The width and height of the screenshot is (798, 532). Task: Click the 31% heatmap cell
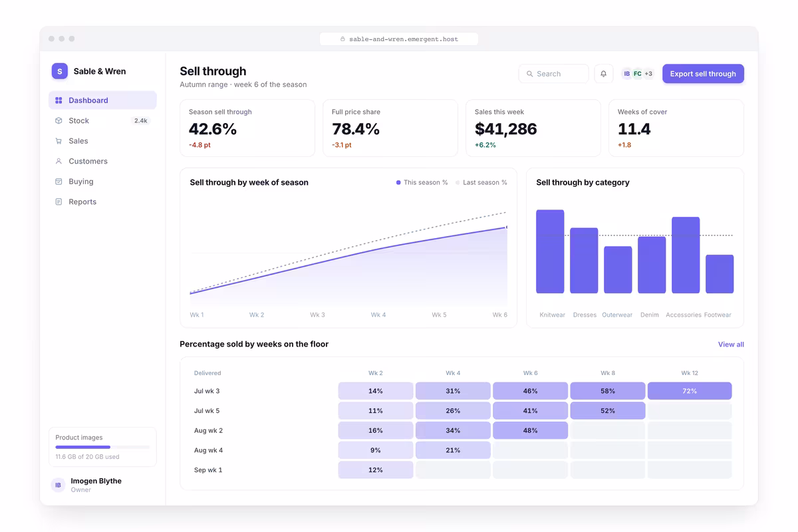coord(453,391)
